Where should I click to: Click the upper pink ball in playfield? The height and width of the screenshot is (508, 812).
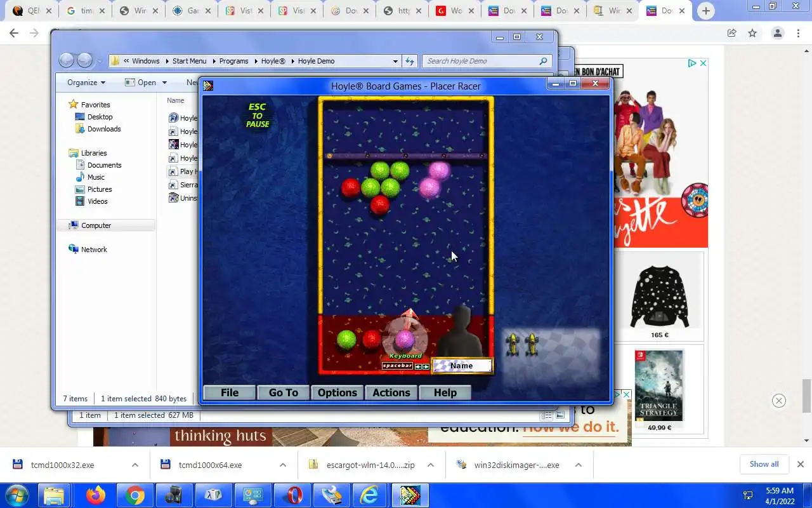click(x=440, y=171)
